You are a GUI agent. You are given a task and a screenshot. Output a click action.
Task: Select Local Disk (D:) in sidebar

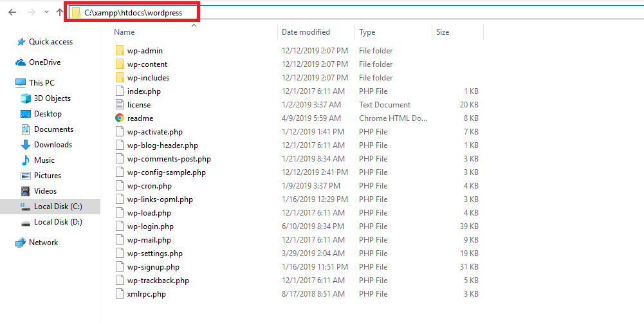58,222
